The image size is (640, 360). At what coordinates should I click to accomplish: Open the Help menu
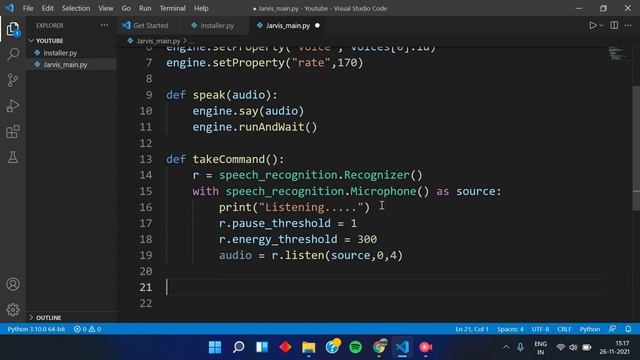(201, 8)
